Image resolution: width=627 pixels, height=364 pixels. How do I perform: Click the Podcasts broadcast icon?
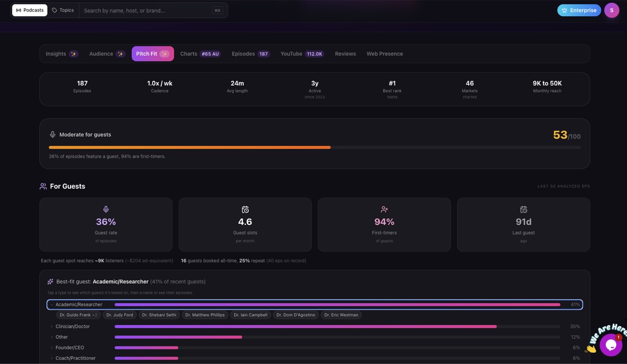pos(19,10)
